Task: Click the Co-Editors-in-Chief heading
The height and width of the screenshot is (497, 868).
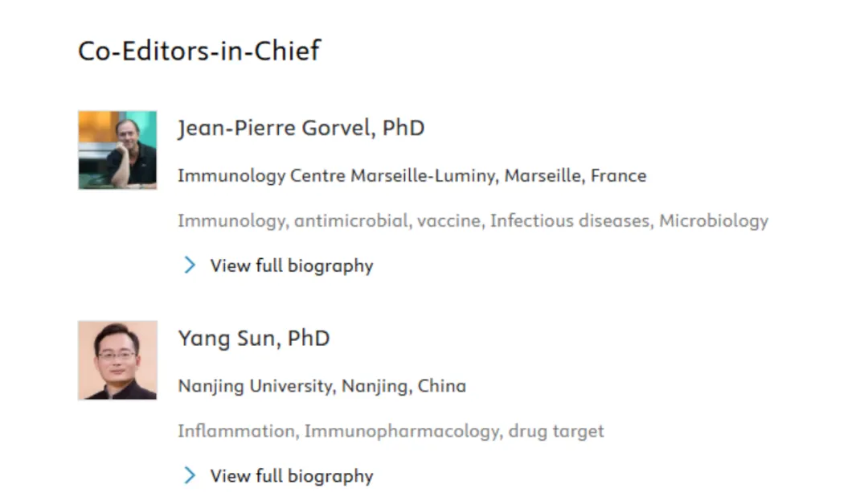Action: point(199,51)
